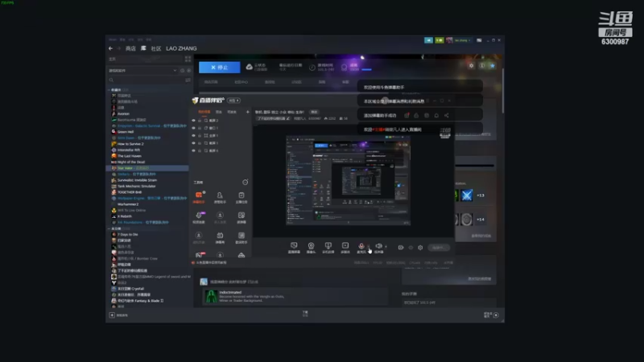The image size is (644, 362).
Task: Toggle the microphone icon in bottom toolbar
Action: 361,247
